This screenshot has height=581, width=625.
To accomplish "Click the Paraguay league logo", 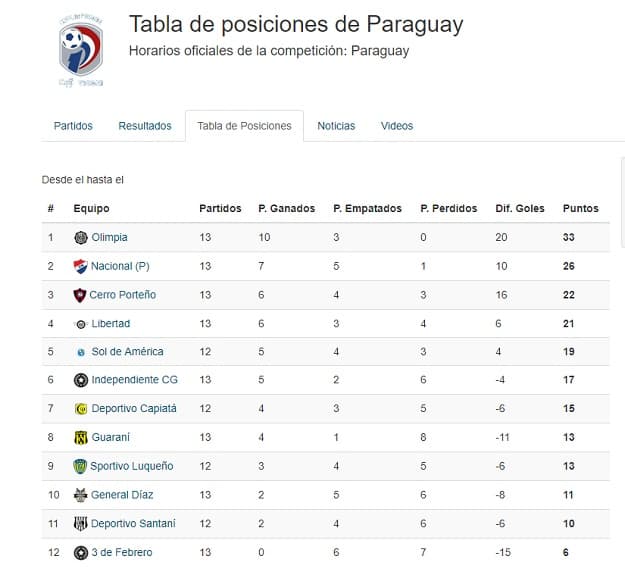I will point(80,50).
